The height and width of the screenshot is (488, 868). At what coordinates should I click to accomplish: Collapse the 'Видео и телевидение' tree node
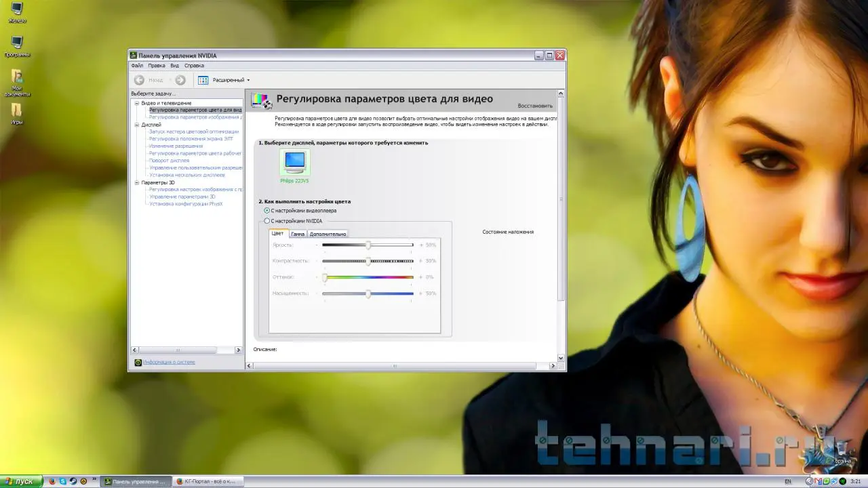point(136,103)
